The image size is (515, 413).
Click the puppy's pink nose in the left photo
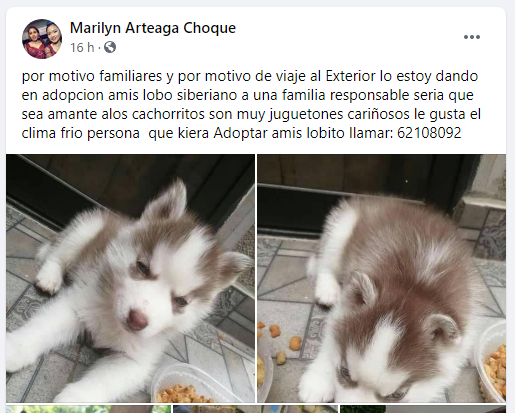click(137, 319)
